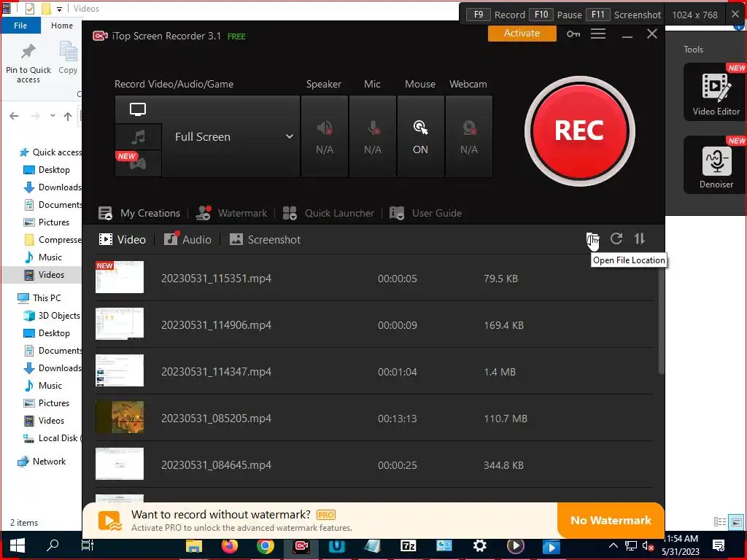This screenshot has height=560, width=747.
Task: Open Task View on the taskbar
Action: 88,545
